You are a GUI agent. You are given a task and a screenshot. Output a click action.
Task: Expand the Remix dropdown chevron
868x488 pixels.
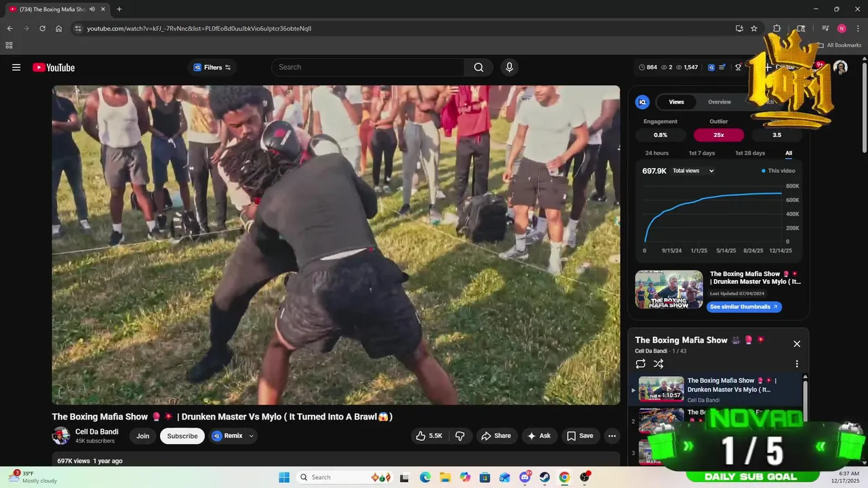(252, 436)
